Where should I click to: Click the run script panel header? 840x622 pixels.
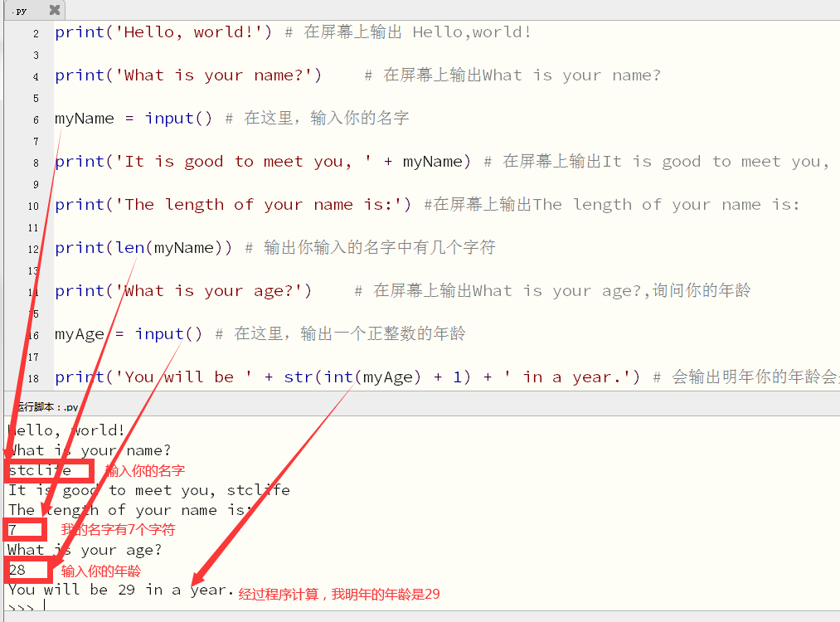tap(48, 406)
